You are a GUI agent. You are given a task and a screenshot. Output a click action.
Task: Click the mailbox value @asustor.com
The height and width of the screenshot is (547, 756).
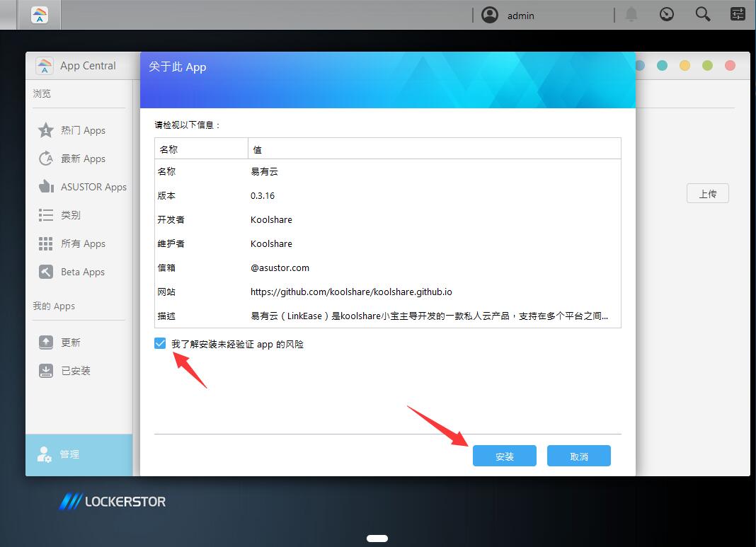(280, 268)
